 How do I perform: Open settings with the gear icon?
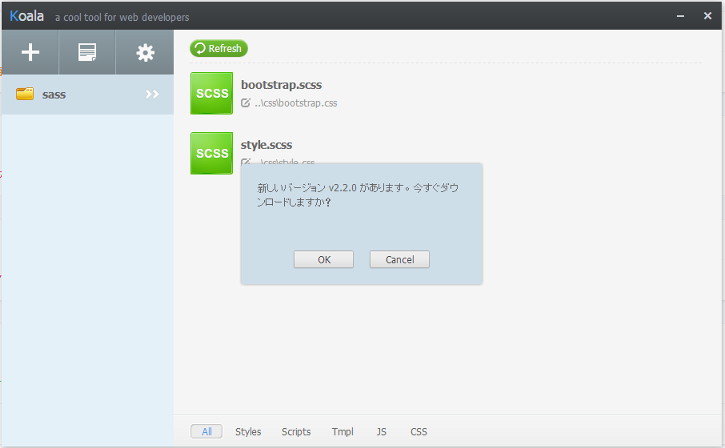click(145, 52)
